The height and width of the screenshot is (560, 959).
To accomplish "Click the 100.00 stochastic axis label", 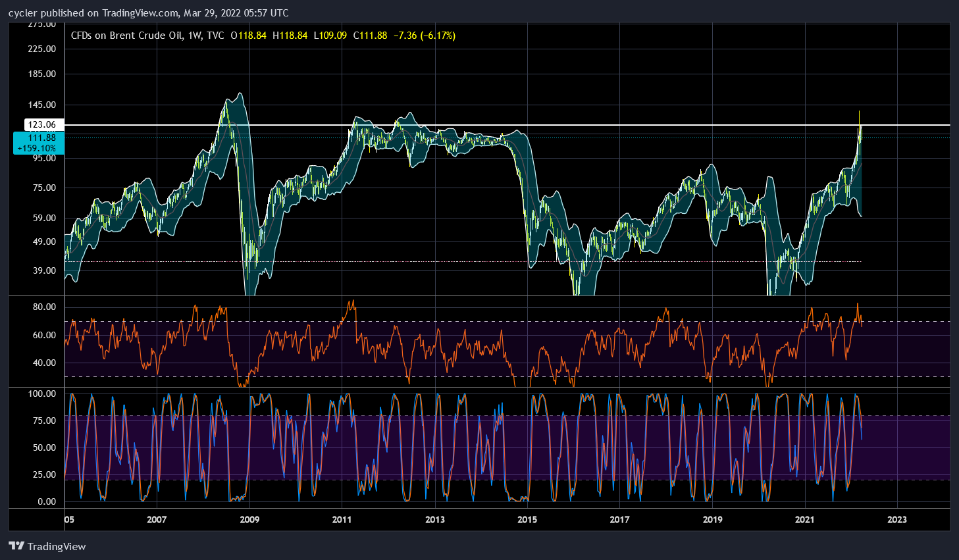I will point(42,394).
